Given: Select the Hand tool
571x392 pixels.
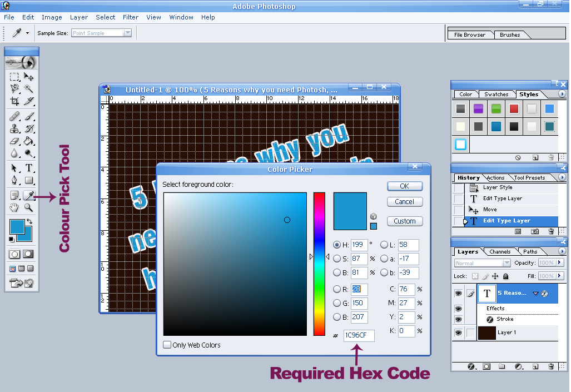Looking at the screenshot, I should 14,208.
